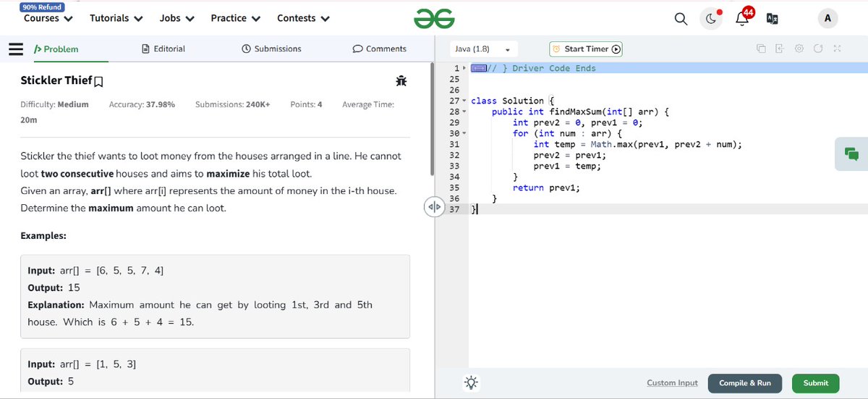Screen dimensions: 868x399
Task: Switch to the Problem tab
Action: (x=56, y=49)
